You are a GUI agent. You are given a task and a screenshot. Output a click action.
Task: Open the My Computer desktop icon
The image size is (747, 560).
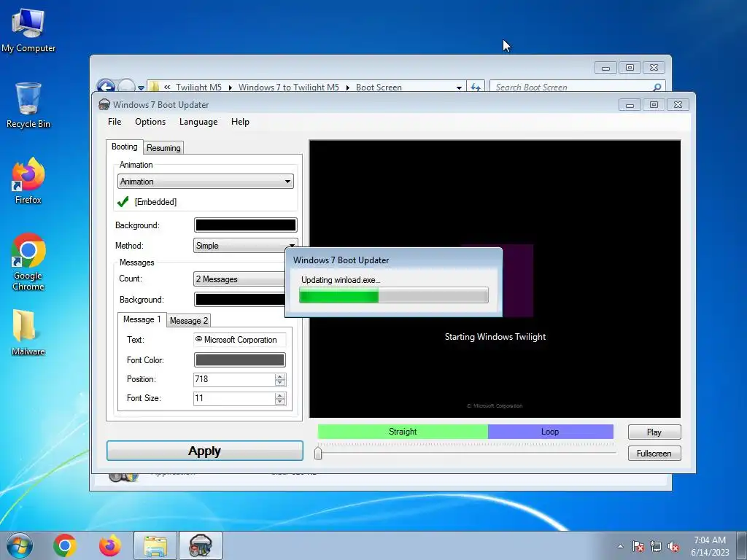(28, 29)
